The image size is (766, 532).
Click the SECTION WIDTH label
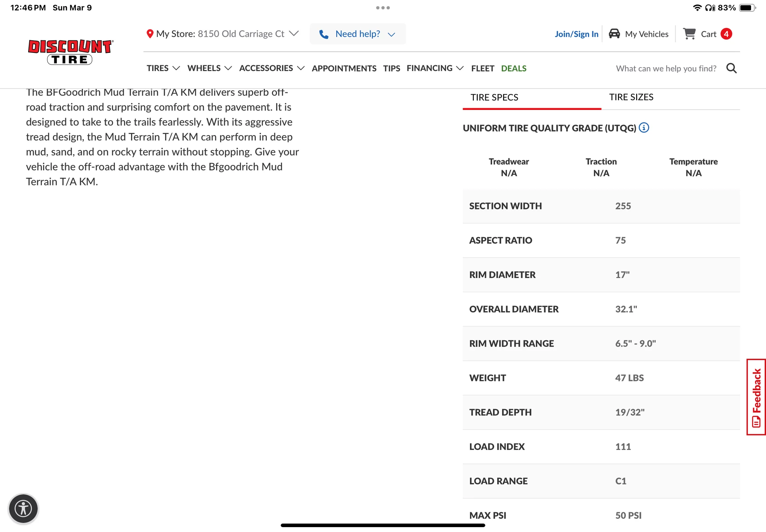(x=505, y=206)
